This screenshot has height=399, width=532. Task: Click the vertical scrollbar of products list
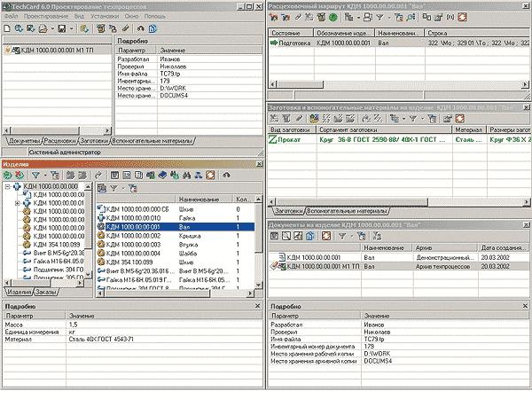click(x=259, y=239)
